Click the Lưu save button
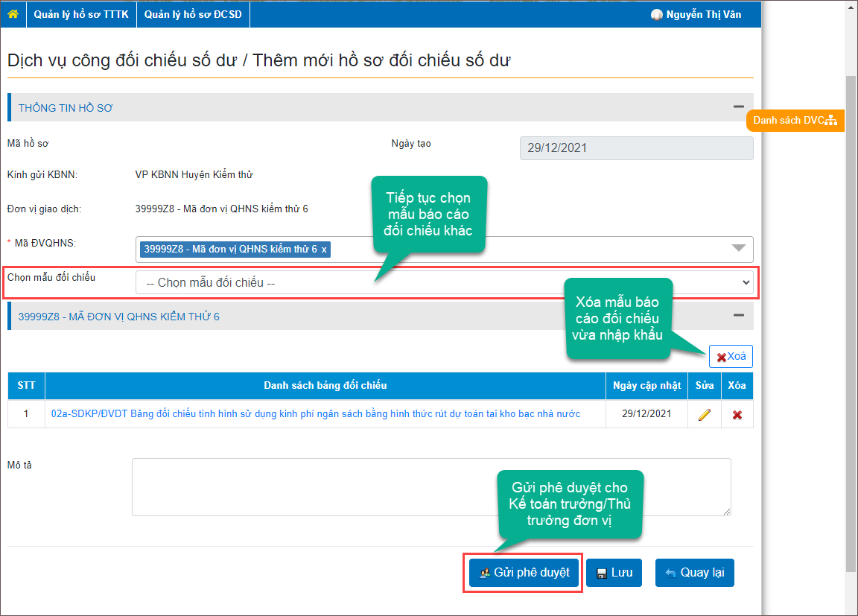 pyautogui.click(x=614, y=573)
